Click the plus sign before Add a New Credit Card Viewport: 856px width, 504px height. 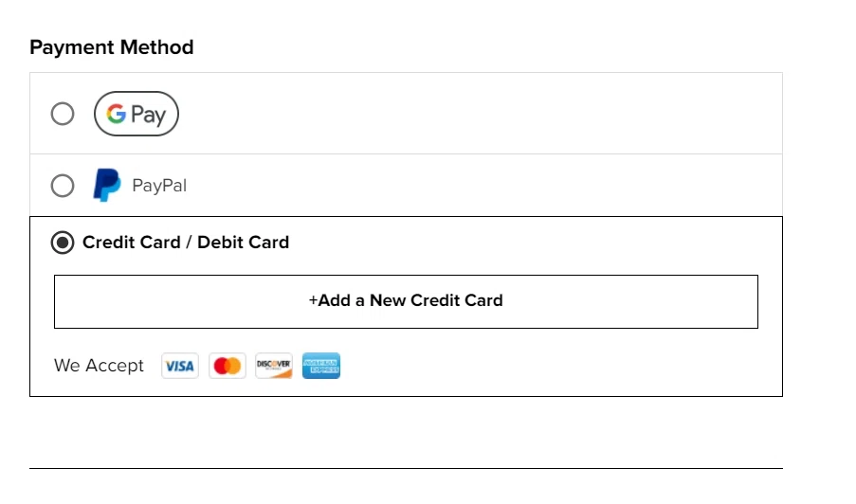(x=313, y=301)
